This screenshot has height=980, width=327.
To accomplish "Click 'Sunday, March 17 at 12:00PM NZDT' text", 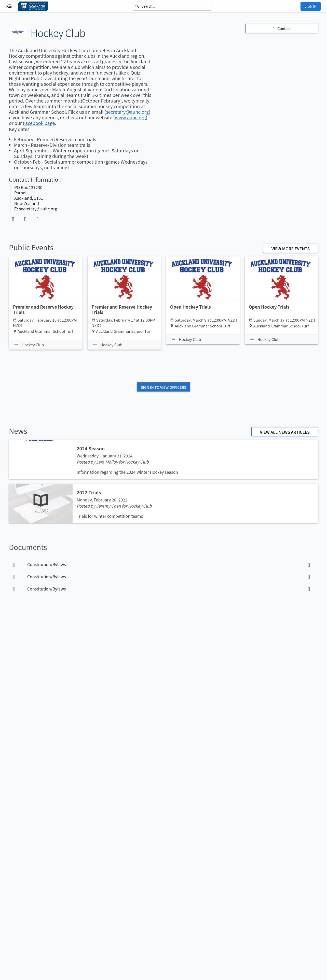I will (x=284, y=320).
